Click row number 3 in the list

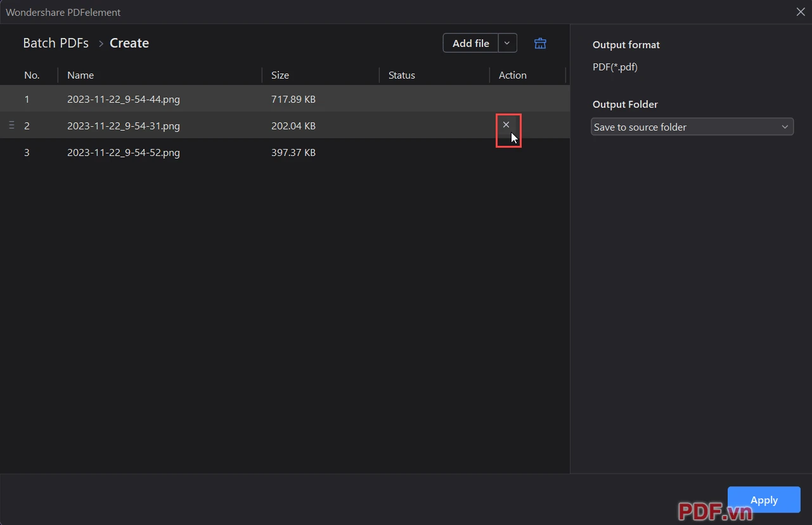coord(27,152)
